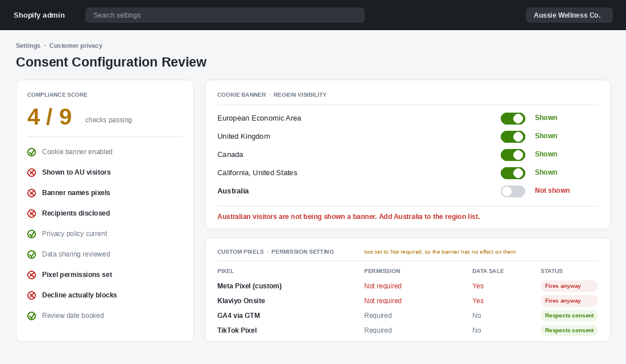Click the STATUS column header

point(551,271)
